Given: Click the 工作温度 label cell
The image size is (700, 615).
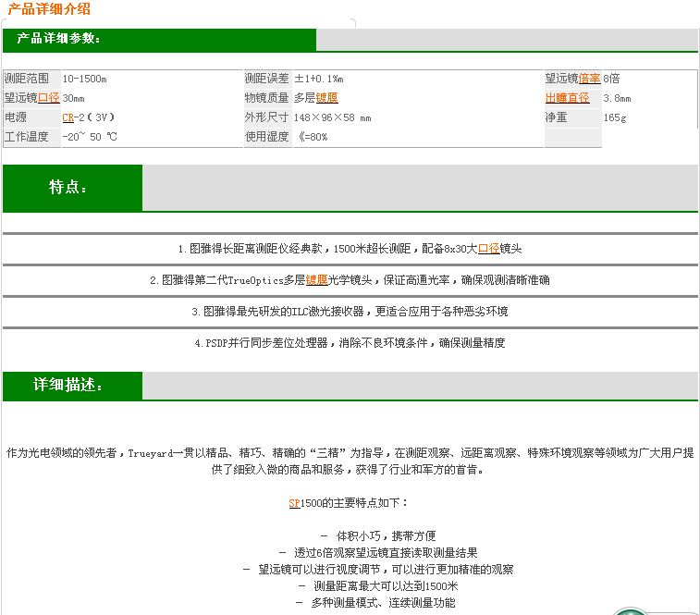Looking at the screenshot, I should [31, 137].
